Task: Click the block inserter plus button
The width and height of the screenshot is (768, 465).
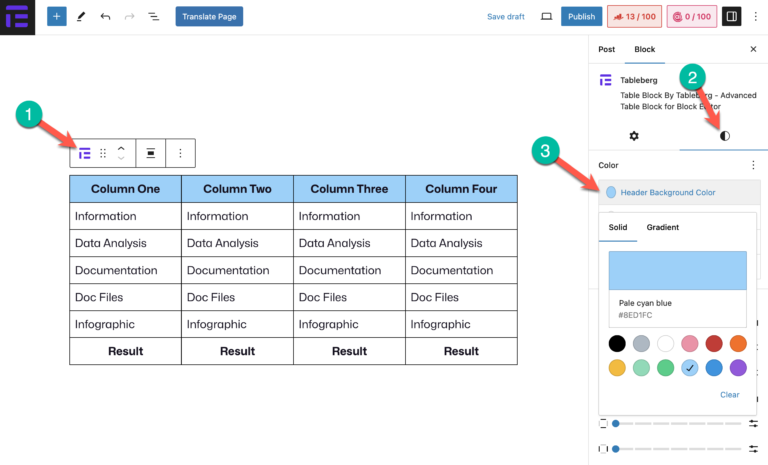Action: pos(57,16)
